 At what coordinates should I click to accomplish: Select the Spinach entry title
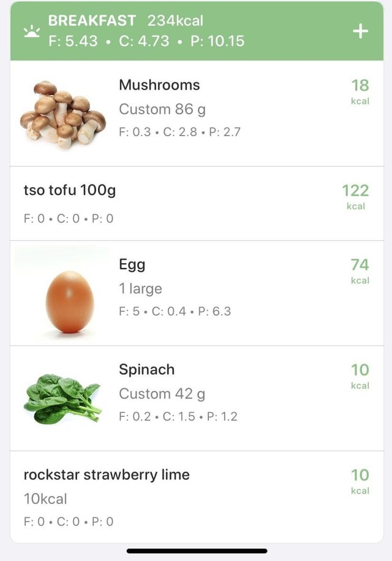click(147, 370)
